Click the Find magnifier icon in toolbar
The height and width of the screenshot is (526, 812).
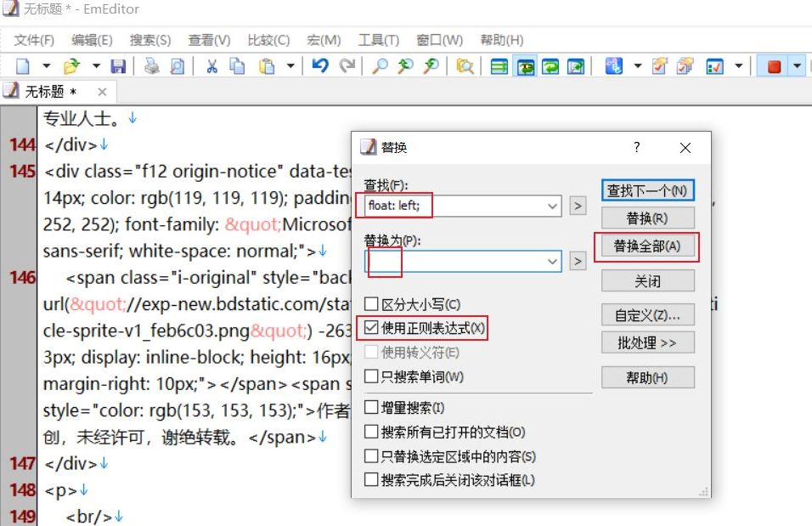coord(381,66)
